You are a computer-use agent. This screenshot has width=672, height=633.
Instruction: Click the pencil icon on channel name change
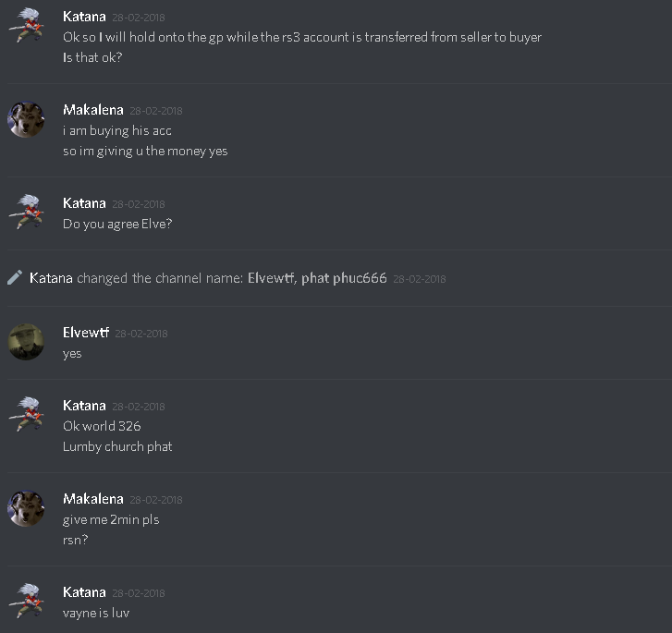[x=15, y=278]
